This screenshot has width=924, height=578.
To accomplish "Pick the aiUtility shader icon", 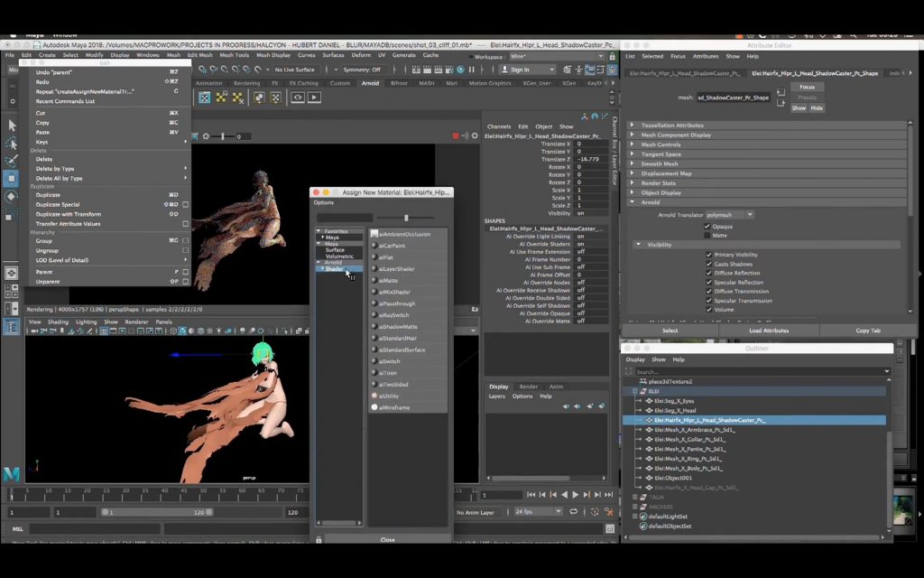I will pos(374,396).
